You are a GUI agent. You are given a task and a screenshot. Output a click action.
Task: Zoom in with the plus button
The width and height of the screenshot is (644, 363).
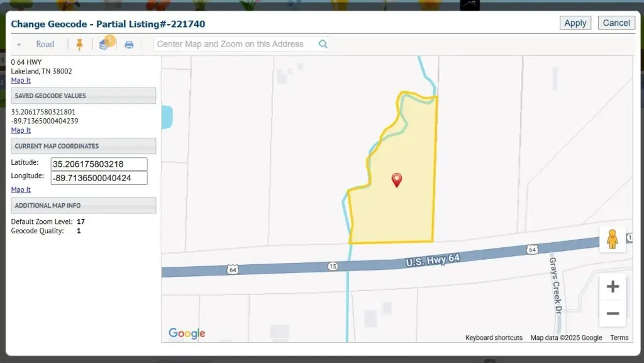tap(613, 287)
